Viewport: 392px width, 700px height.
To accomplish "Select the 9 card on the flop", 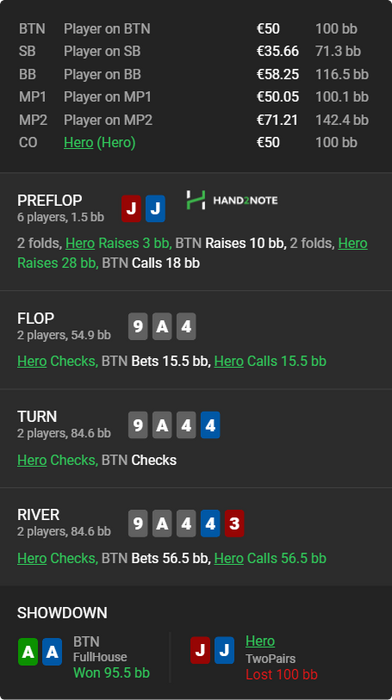I will coord(138,326).
